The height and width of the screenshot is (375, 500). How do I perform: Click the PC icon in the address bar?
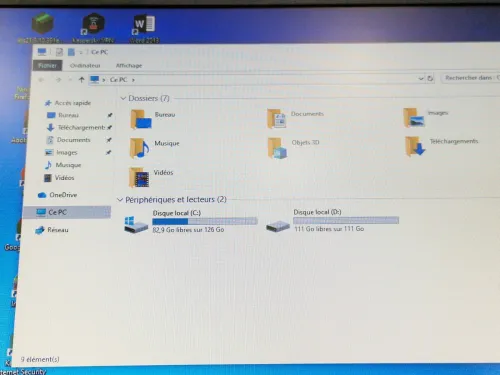(95, 79)
